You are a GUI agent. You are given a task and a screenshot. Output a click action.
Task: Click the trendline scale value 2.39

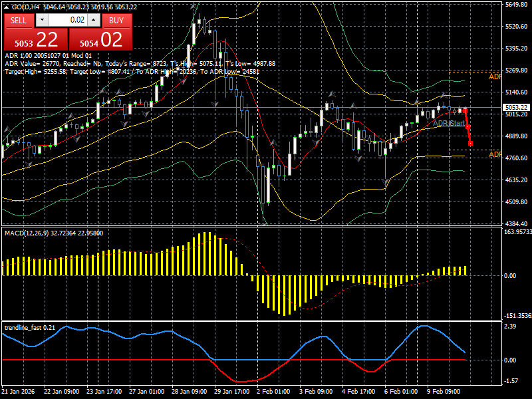click(510, 326)
